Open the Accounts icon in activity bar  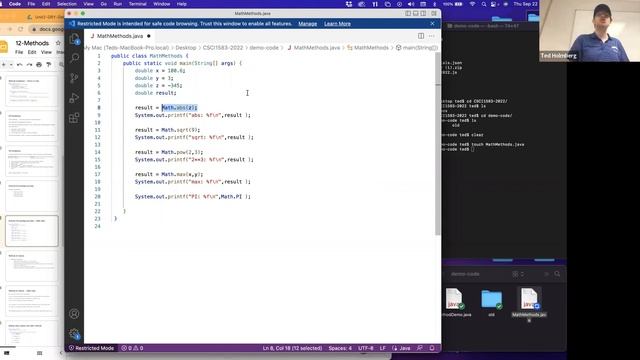(x=74, y=313)
